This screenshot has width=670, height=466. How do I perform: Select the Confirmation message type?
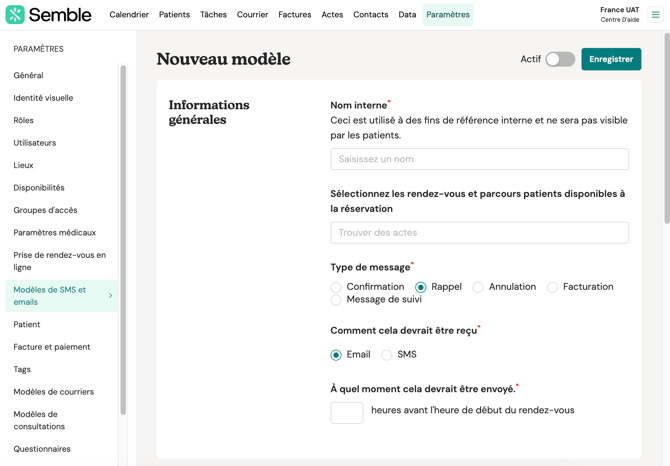337,287
